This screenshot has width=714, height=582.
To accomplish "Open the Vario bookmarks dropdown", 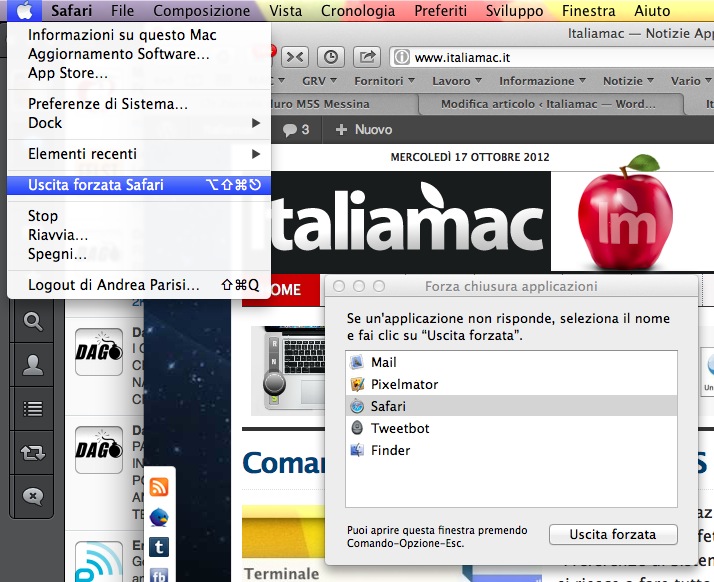I will [691, 81].
